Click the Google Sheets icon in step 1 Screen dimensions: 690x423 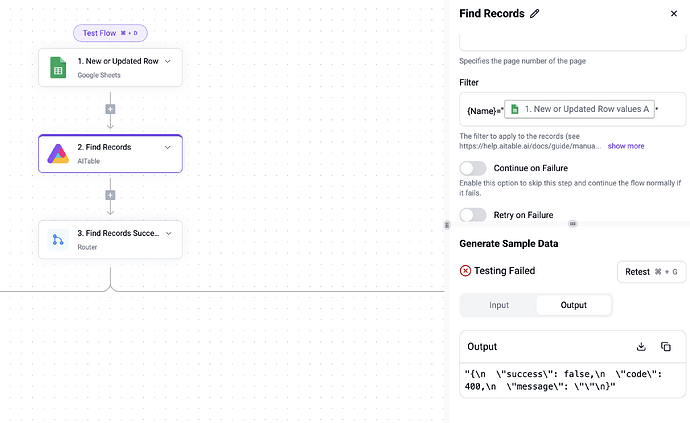point(58,67)
